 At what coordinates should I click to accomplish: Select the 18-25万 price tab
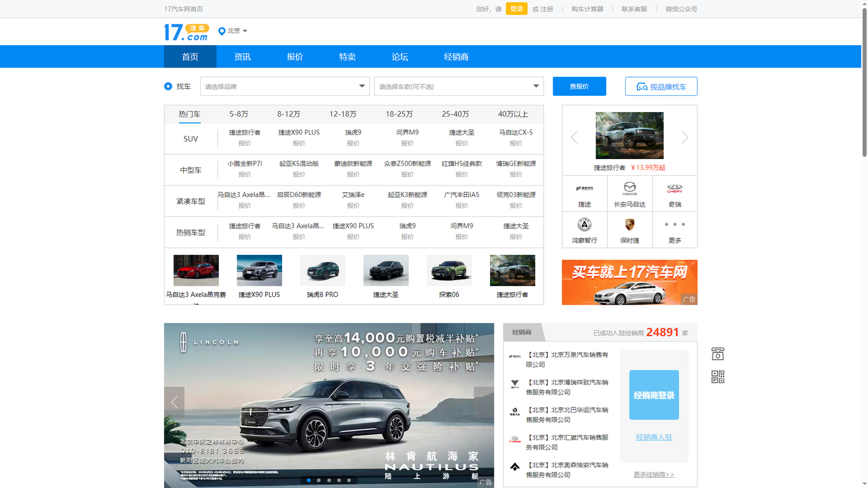tap(399, 114)
